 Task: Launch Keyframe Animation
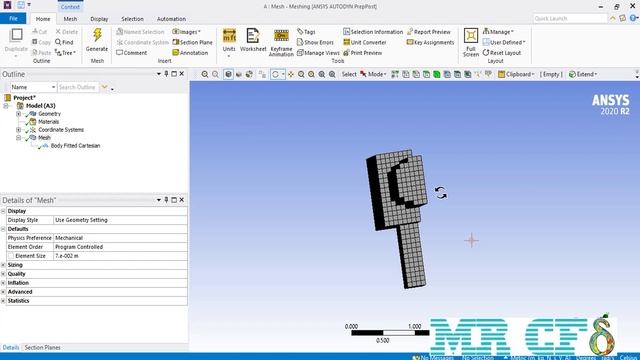[281, 42]
